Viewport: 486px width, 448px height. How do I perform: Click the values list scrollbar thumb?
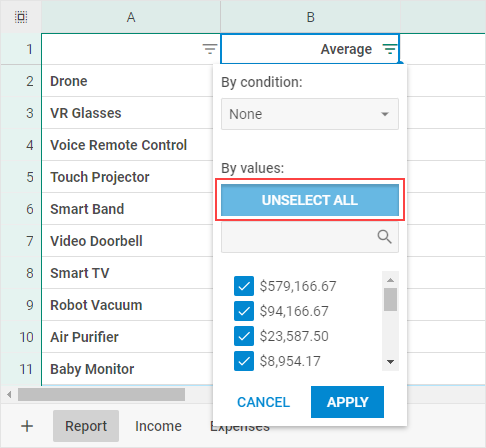(x=390, y=299)
